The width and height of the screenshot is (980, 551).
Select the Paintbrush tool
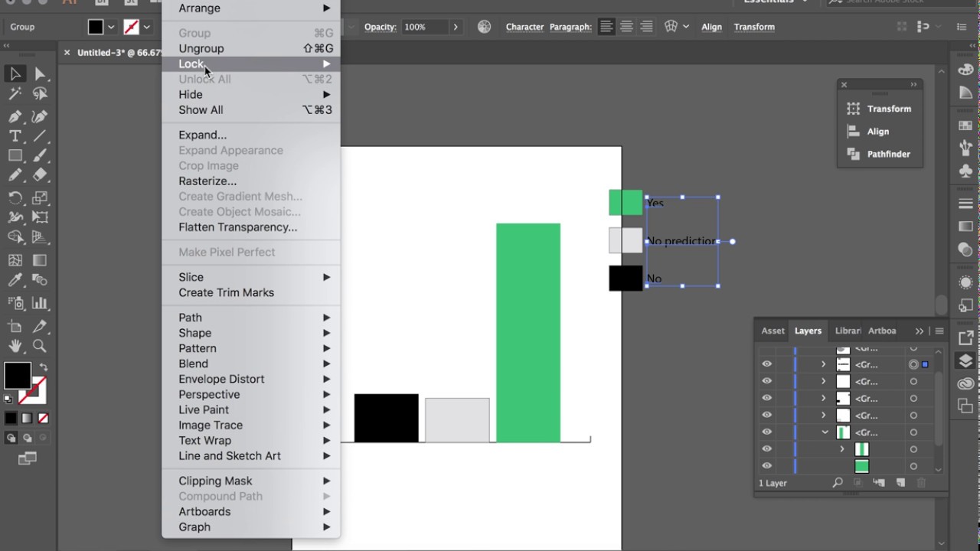click(x=40, y=155)
